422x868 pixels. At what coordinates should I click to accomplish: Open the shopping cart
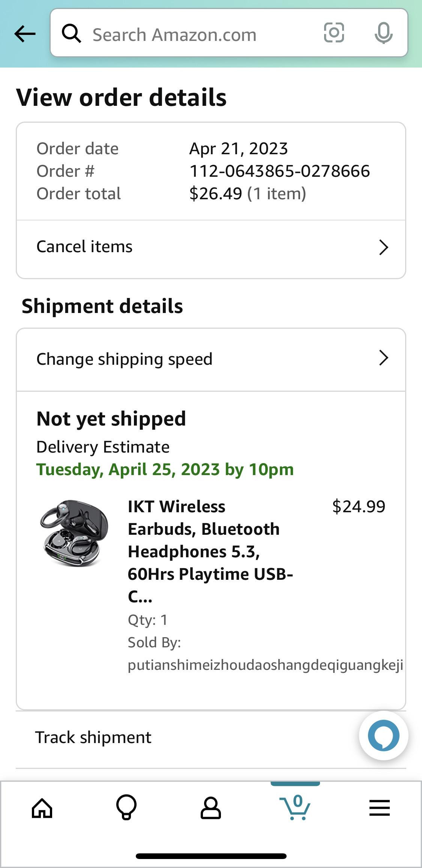295,808
